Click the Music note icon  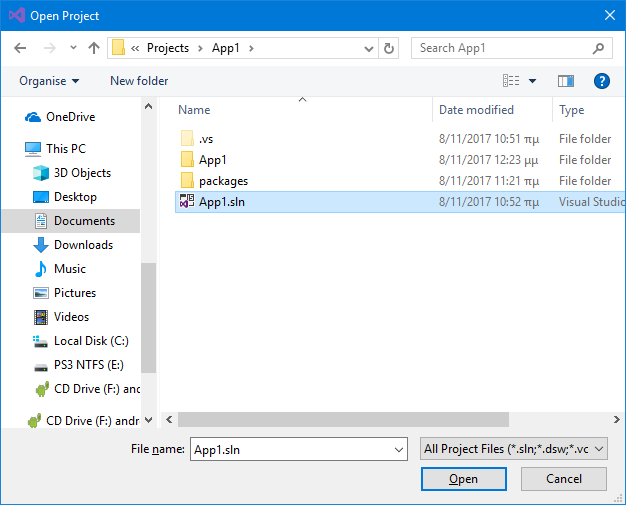pos(41,269)
